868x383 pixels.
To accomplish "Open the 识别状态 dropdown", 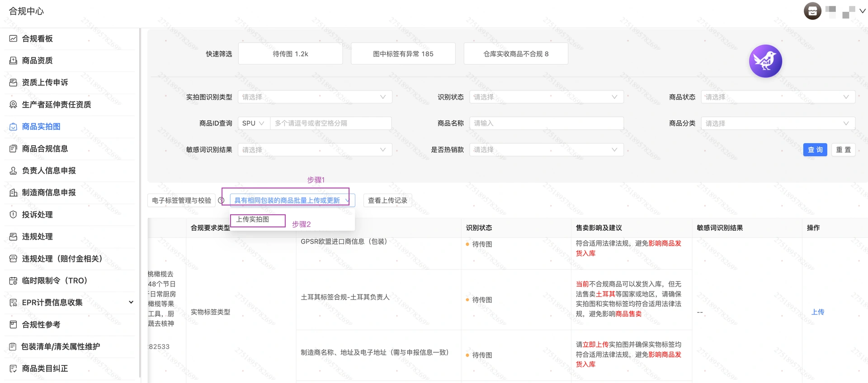I will (546, 97).
